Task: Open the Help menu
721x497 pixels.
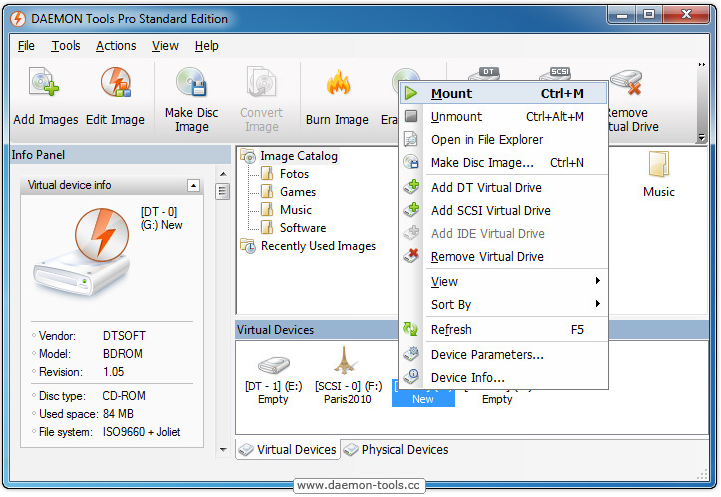Action: pos(206,46)
